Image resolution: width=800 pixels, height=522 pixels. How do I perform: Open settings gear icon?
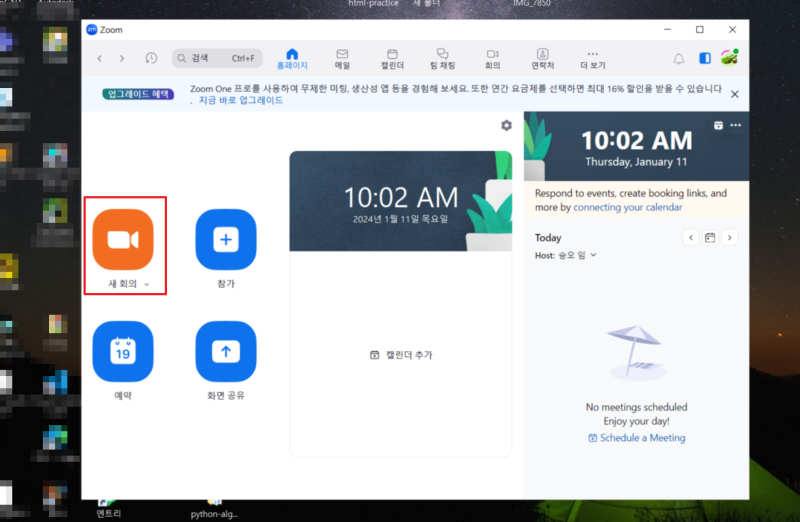[506, 125]
